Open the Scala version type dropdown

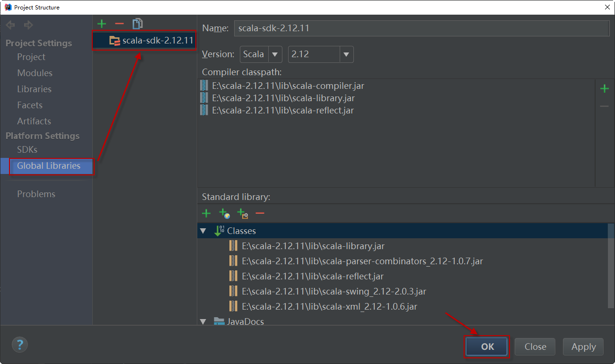tap(275, 54)
